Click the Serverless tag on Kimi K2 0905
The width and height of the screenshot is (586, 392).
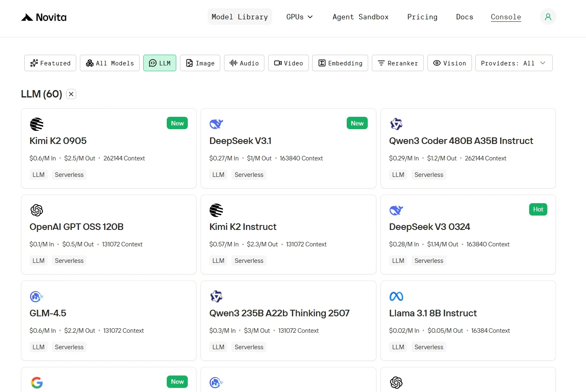69,175
